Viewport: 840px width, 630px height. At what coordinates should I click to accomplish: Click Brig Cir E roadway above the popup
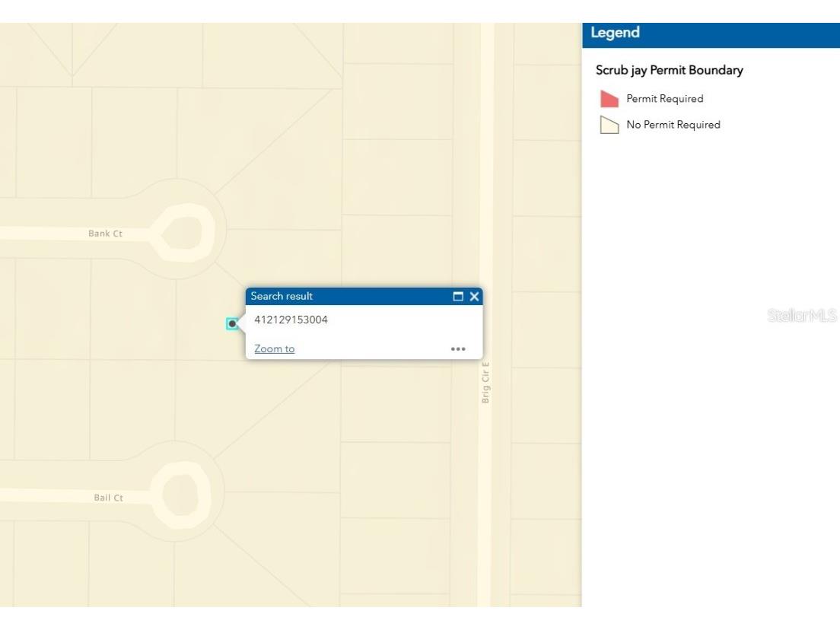tap(486, 152)
